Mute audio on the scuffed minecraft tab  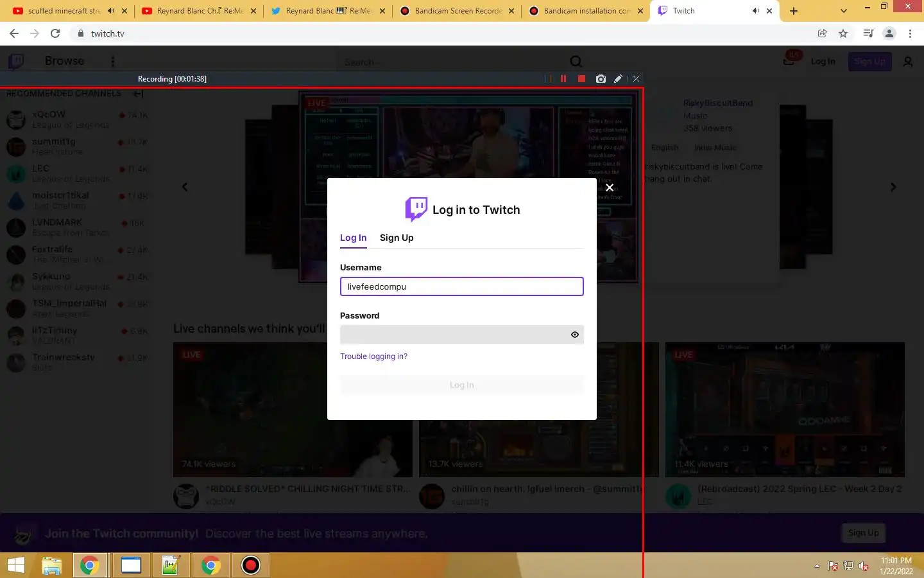111,11
